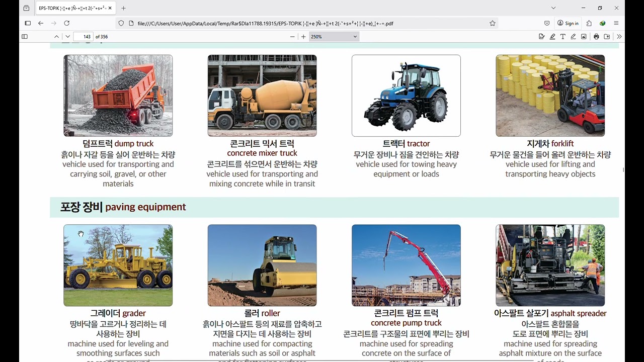
Task: Click the file URL address bar
Action: [x=307, y=23]
